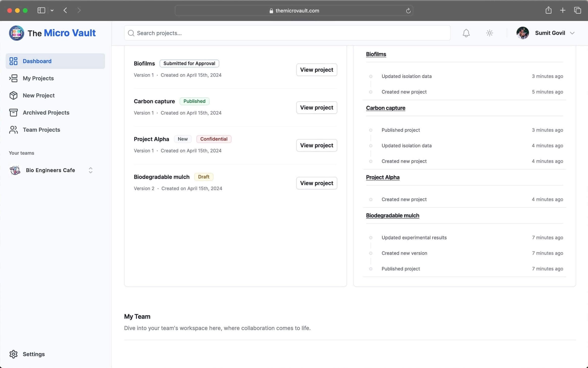Viewport: 588px width, 368px height.
Task: Expand Sumit Govil user menu chevron
Action: (572, 33)
